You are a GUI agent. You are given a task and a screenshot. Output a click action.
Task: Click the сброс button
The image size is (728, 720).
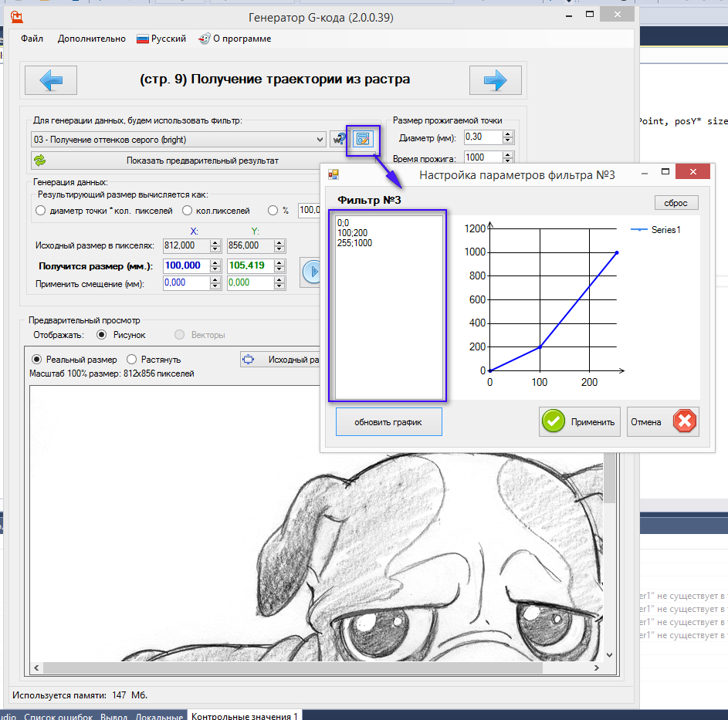(676, 203)
